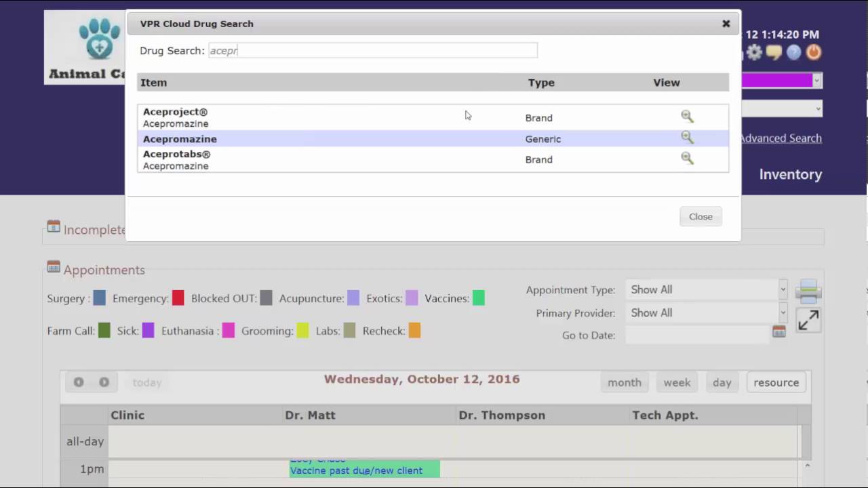The image size is (868, 488).
Task: Open the gray dropdown below the purple one
Action: point(782,108)
